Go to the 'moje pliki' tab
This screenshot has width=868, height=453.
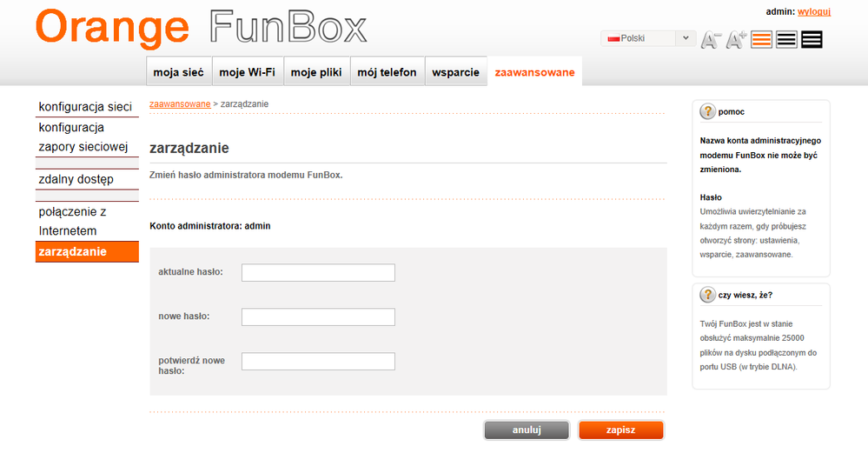[316, 72]
